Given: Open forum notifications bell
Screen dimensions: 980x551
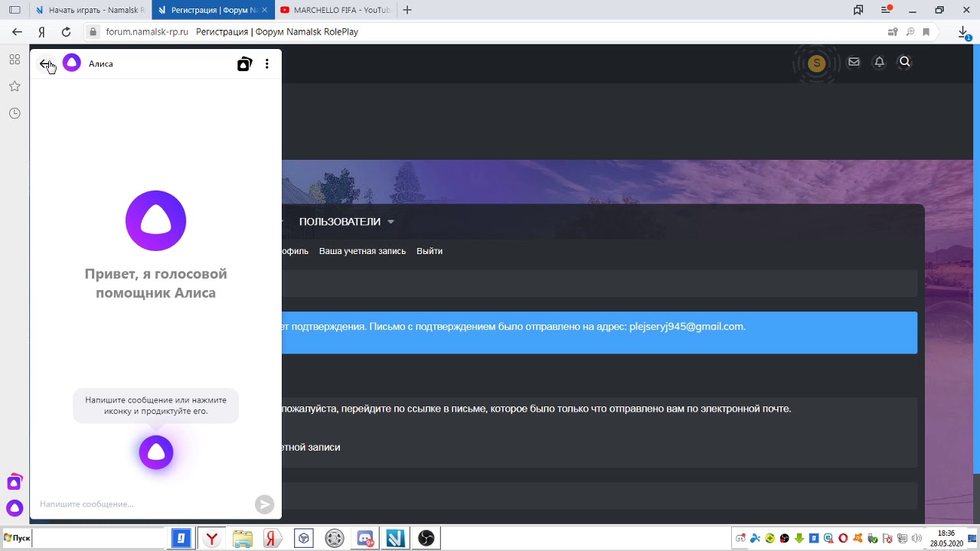Looking at the screenshot, I should (879, 62).
